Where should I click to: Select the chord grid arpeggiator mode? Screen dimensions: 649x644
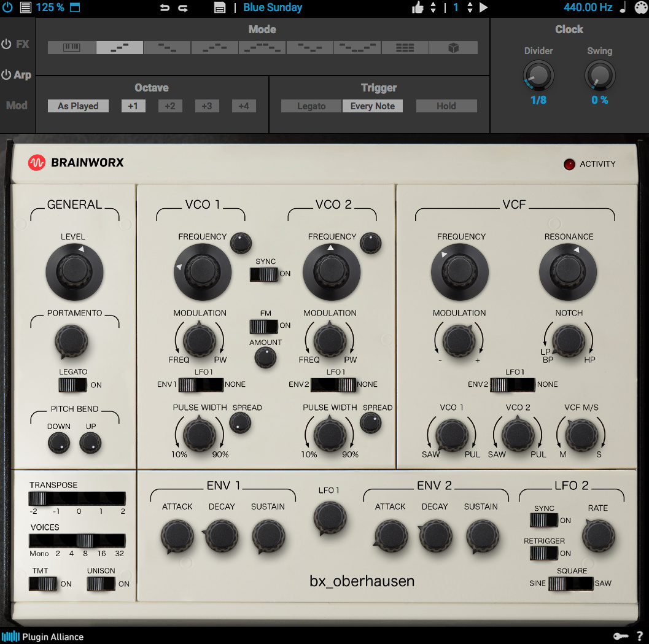(405, 48)
